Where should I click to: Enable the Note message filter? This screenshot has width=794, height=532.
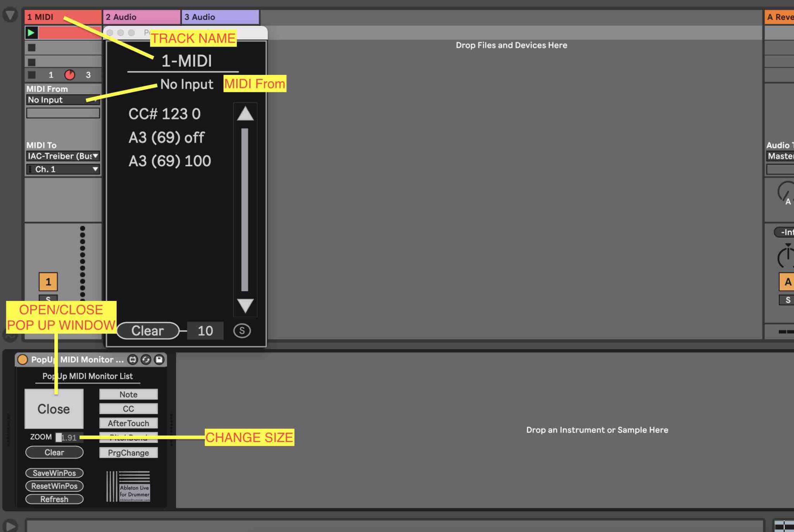pos(128,394)
